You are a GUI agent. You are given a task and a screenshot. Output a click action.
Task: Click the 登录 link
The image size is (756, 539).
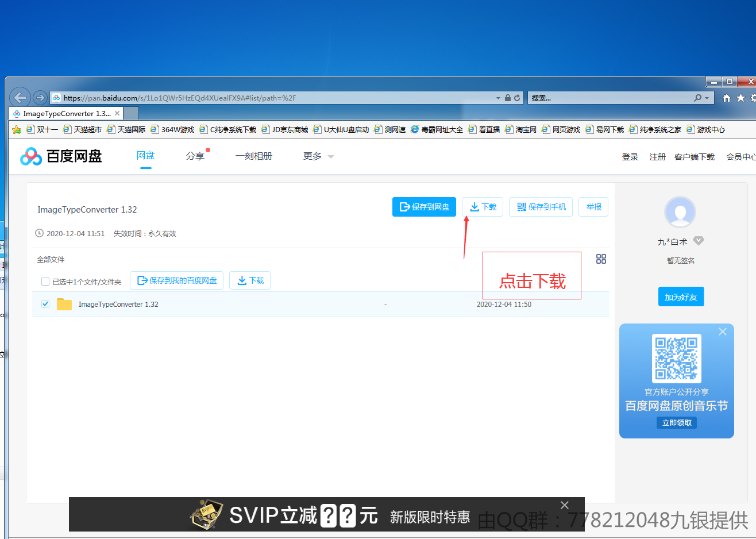[630, 157]
